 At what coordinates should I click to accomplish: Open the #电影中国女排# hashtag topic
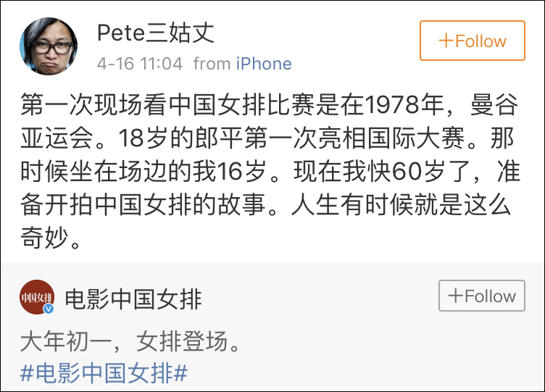pos(104,374)
